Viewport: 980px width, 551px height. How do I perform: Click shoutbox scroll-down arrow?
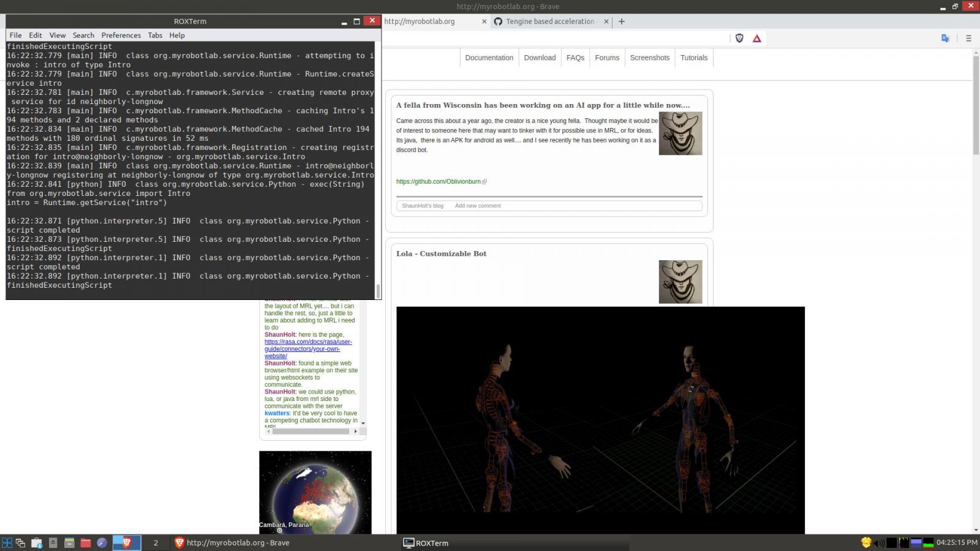click(363, 423)
